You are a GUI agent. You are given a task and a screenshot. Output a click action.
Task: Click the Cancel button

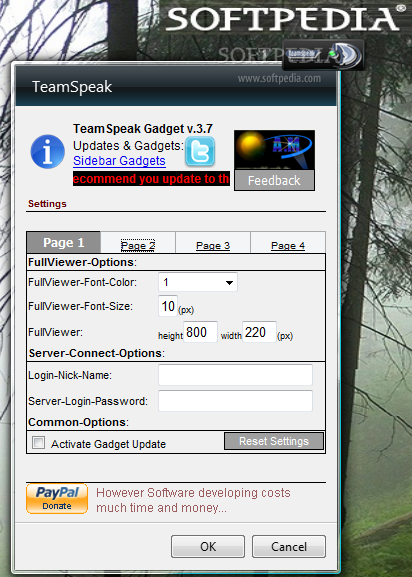[x=289, y=546]
